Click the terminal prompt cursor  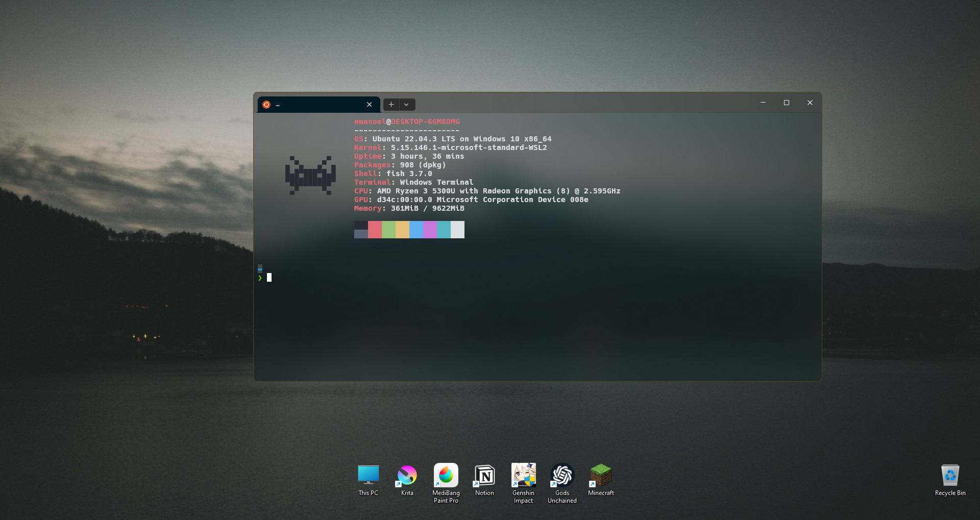click(x=269, y=278)
